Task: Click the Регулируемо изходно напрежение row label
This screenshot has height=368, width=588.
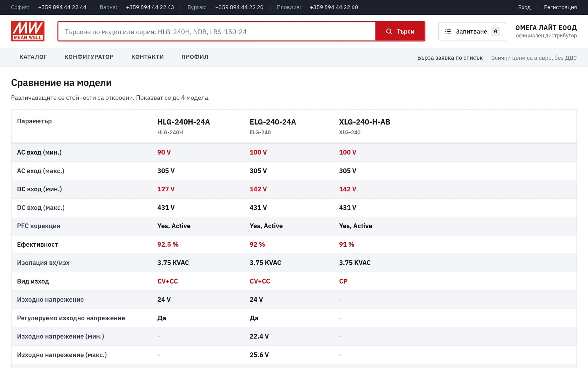Action: pos(71,318)
